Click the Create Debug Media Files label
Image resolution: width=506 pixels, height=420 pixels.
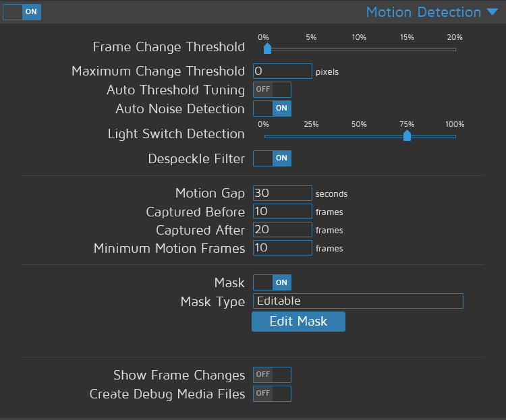pyautogui.click(x=167, y=394)
